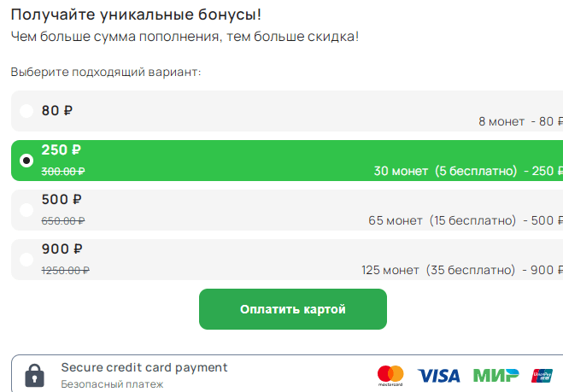The width and height of the screenshot is (563, 392).
Task: Click the 125 монет (35 бесплатно) text
Action: tap(437, 270)
